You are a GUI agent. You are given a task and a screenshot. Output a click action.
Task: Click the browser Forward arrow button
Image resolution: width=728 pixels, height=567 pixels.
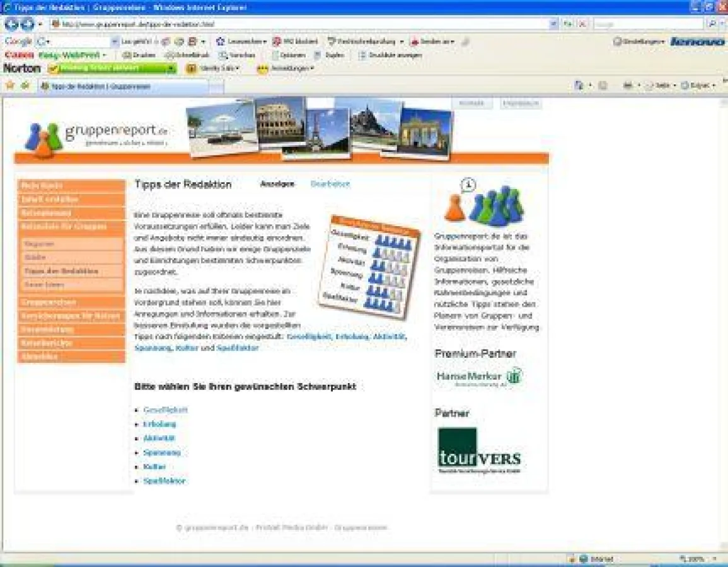click(x=27, y=24)
